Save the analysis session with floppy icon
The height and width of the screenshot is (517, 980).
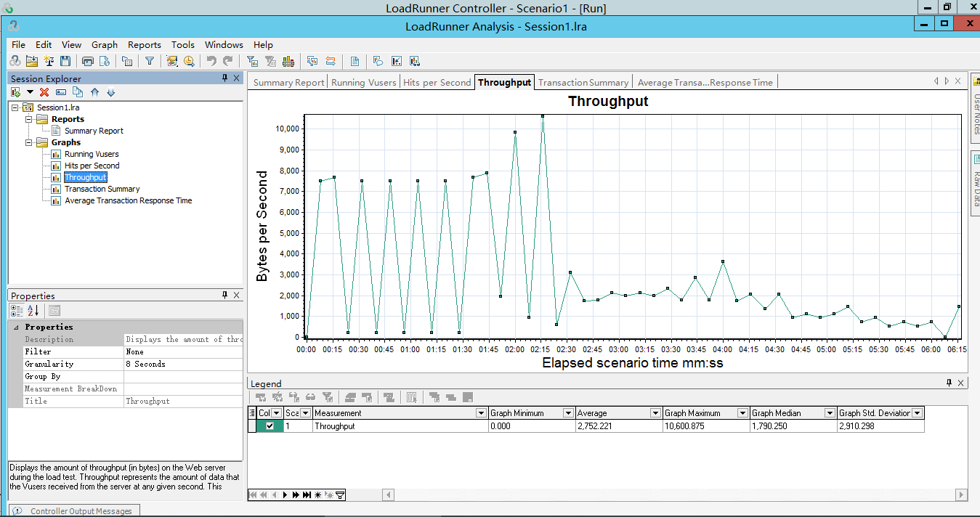[x=65, y=61]
